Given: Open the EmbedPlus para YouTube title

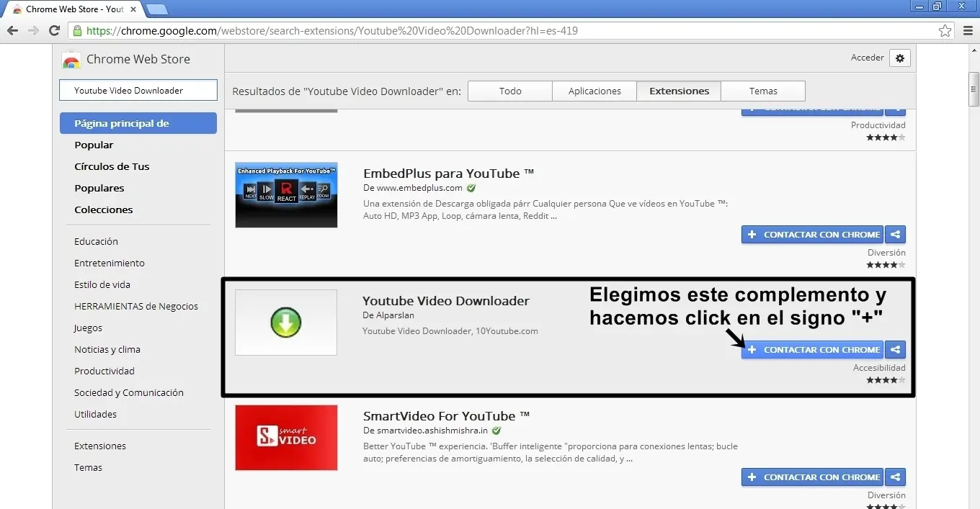Looking at the screenshot, I should (448, 174).
